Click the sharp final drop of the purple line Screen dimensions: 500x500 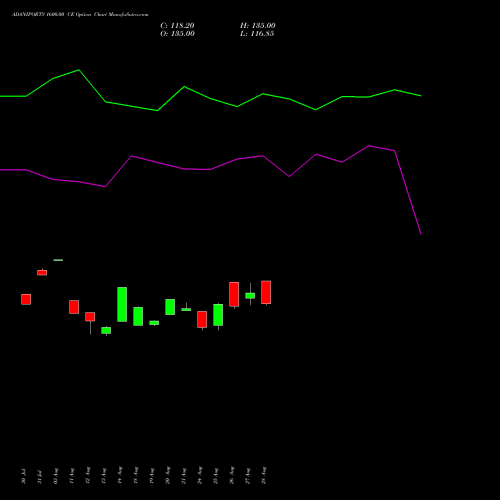[408, 193]
